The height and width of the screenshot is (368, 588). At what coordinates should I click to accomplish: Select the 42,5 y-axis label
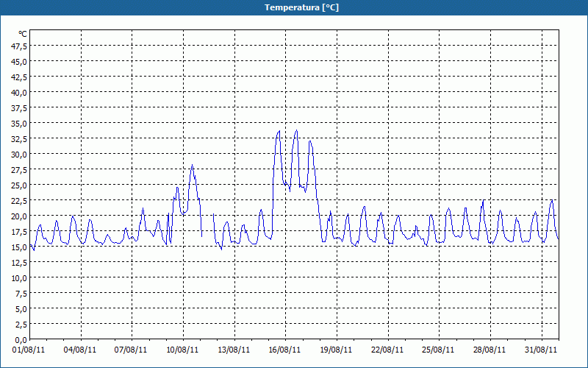(x=19, y=77)
